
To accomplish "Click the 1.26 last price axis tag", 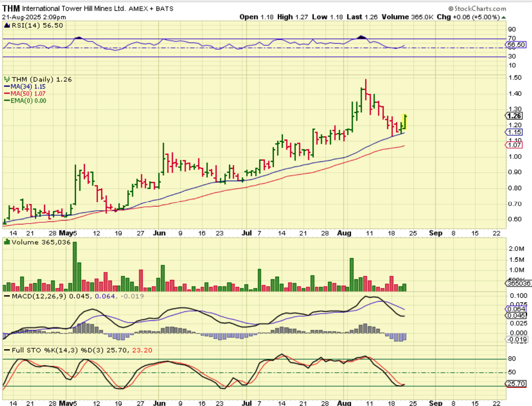I will (x=514, y=116).
